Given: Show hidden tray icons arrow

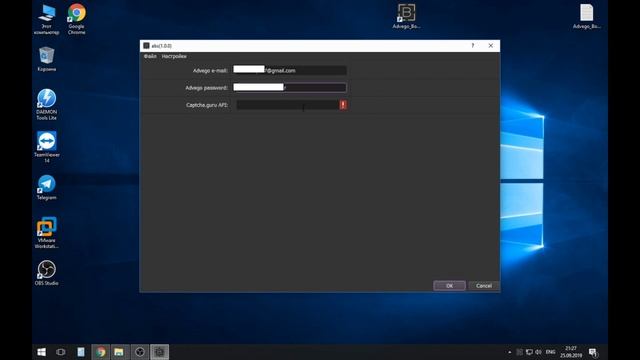Looking at the screenshot, I should (x=509, y=352).
